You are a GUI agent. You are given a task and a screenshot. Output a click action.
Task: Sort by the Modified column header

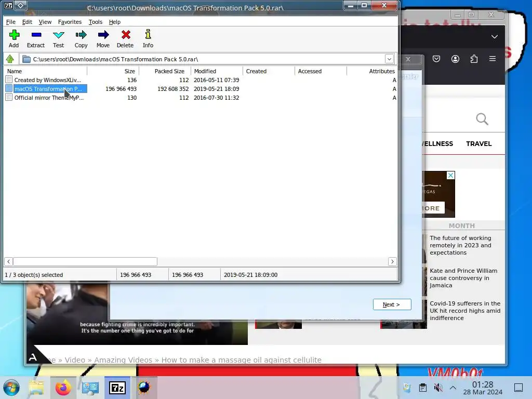pyautogui.click(x=217, y=71)
